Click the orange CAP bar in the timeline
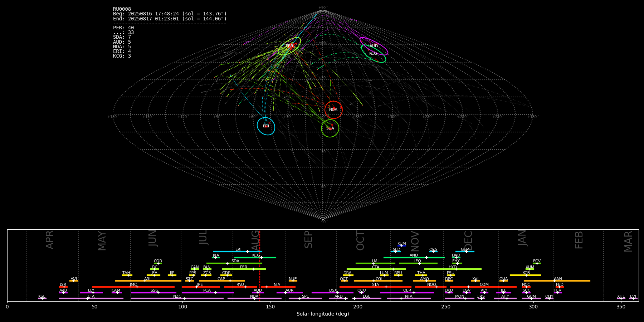This screenshot has width=644, height=322. [222, 281]
